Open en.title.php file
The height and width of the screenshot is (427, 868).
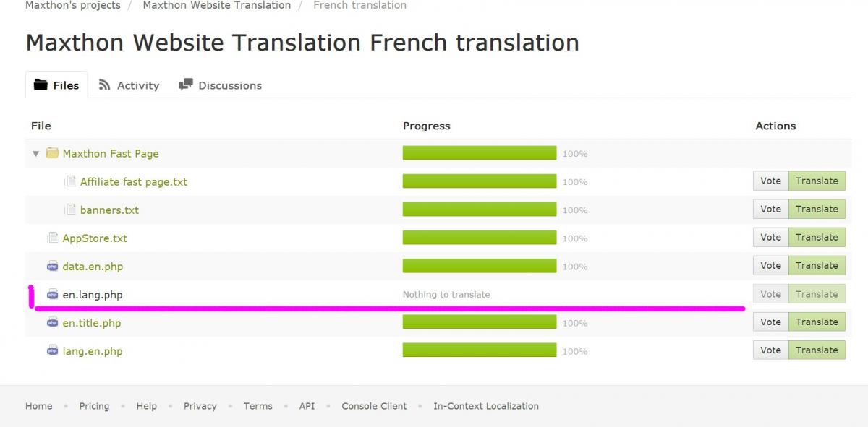tap(92, 322)
